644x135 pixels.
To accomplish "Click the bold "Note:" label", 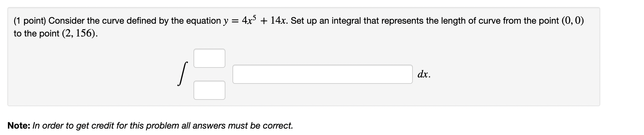I will pyautogui.click(x=19, y=125).
